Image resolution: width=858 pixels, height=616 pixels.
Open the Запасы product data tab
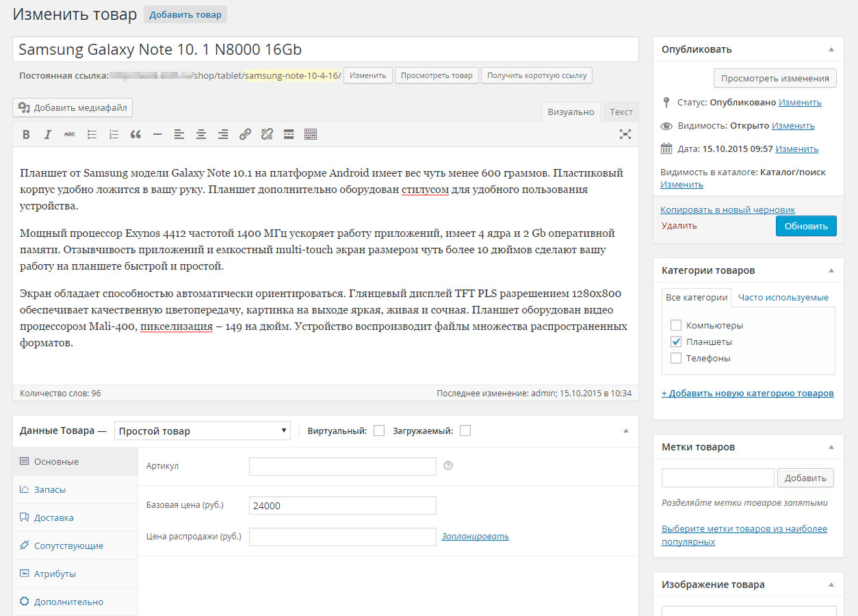(75, 489)
